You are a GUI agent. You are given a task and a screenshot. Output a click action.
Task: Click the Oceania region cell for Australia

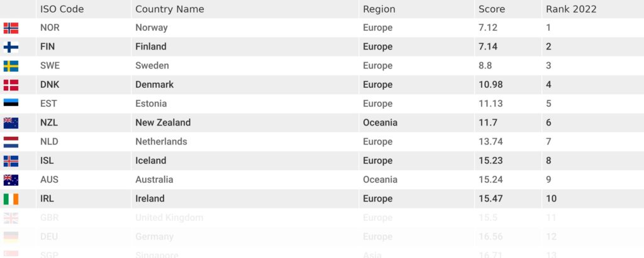tap(416, 180)
